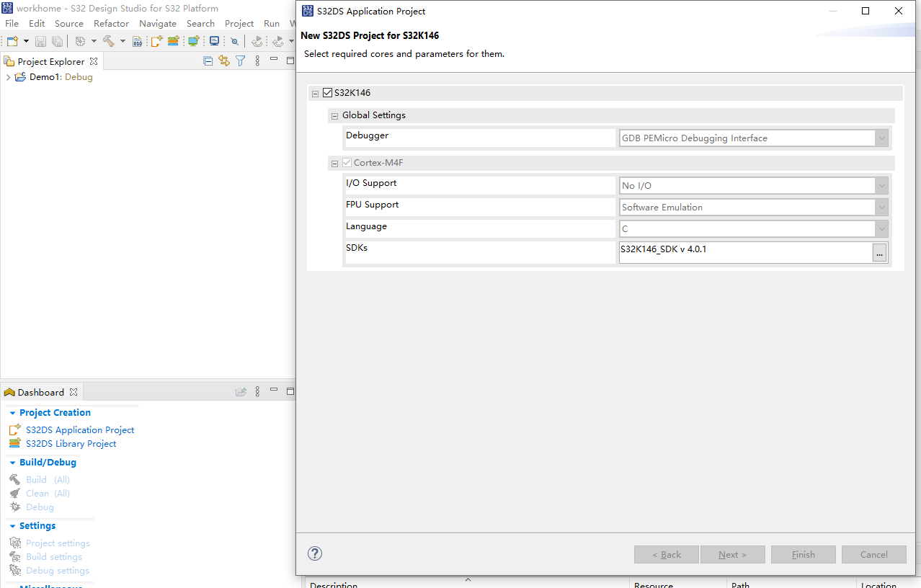Open the Source menu
The height and width of the screenshot is (588, 921).
point(69,23)
